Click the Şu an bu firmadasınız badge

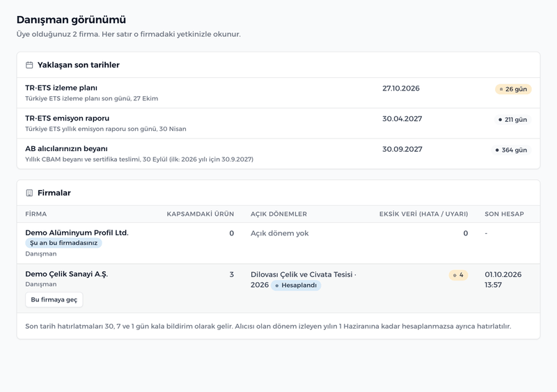pyautogui.click(x=63, y=243)
